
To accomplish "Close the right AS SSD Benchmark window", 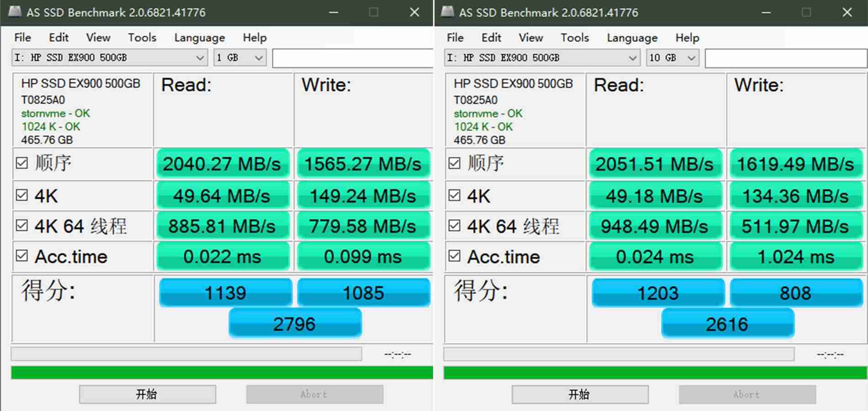I will tap(847, 12).
